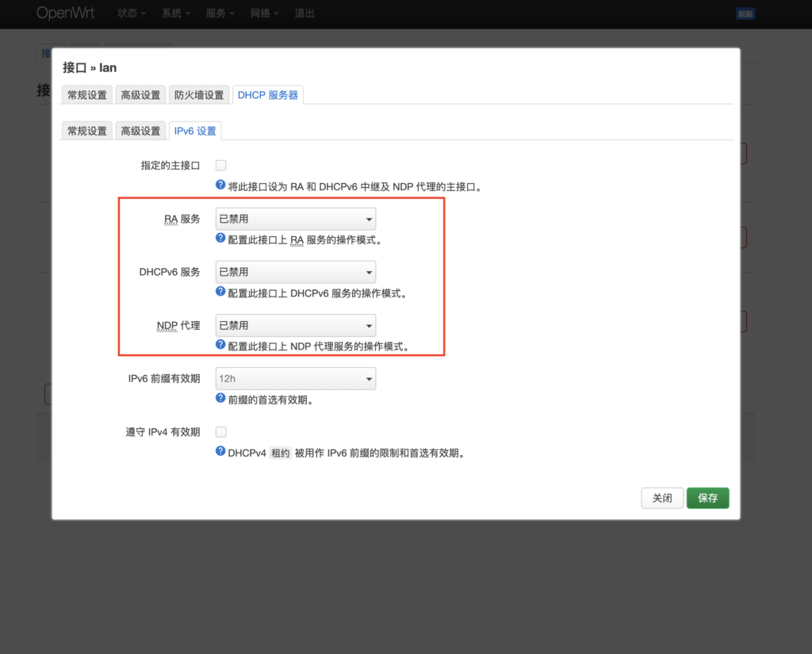Expand the 网络 menu in the top bar
812x654 pixels.
point(265,13)
